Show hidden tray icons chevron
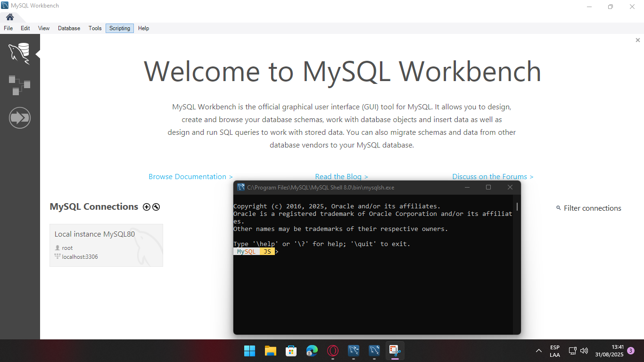Screen dimensions: 644x362 [538, 351]
